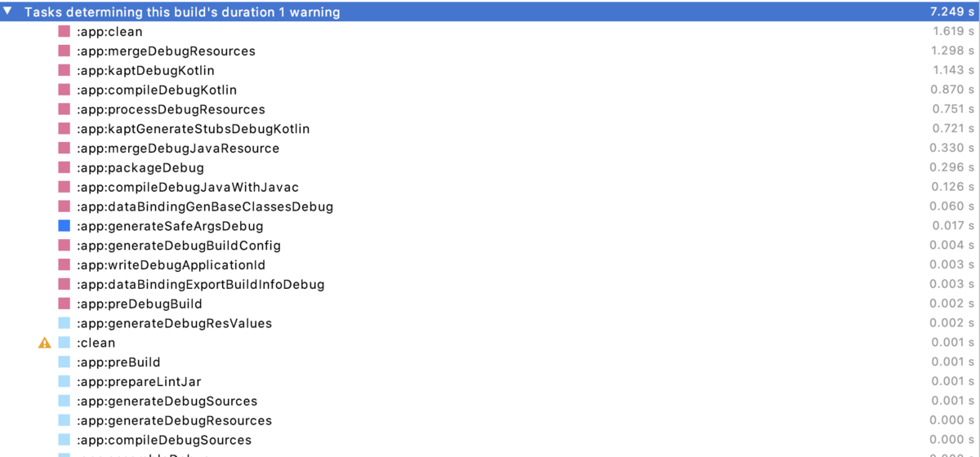Click the total duration 7.249 s
Image resolution: width=980 pixels, height=457 pixels.
(952, 12)
